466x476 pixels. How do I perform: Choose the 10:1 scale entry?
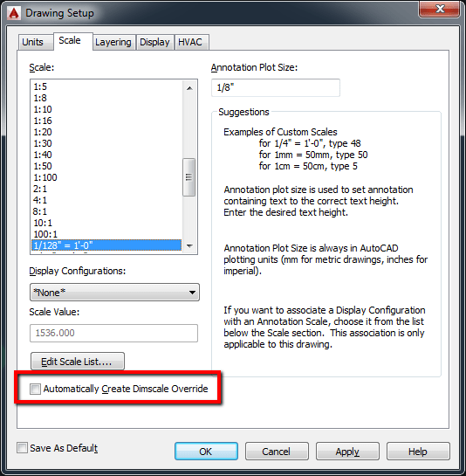coord(106,223)
